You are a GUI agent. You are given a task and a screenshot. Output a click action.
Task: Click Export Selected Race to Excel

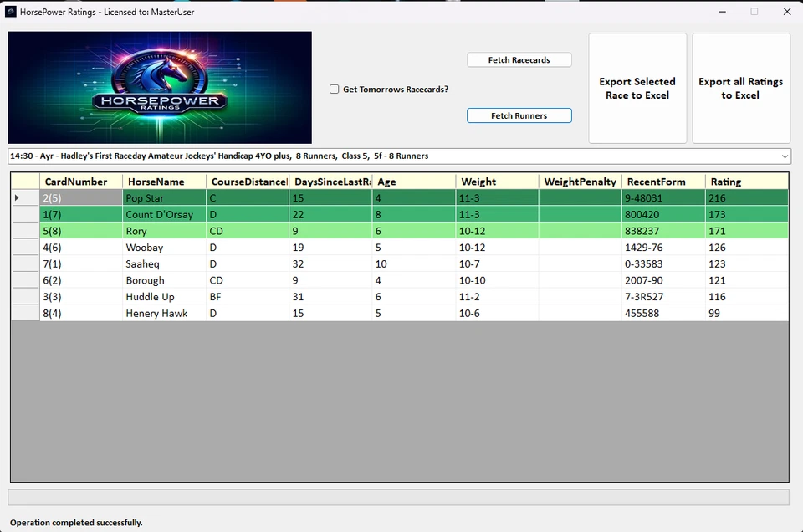pos(637,88)
